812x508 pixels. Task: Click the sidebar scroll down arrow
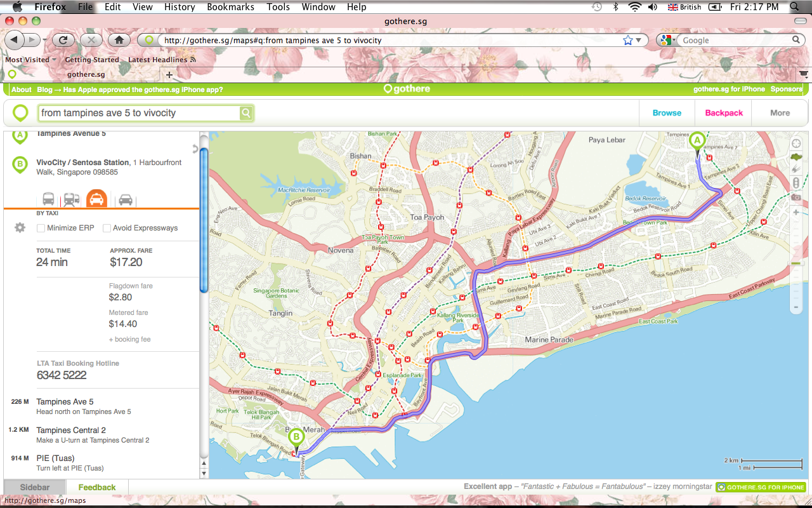point(204,473)
